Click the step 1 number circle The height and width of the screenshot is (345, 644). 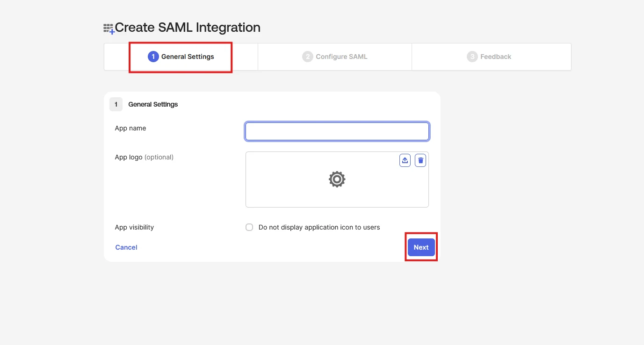[x=153, y=56]
